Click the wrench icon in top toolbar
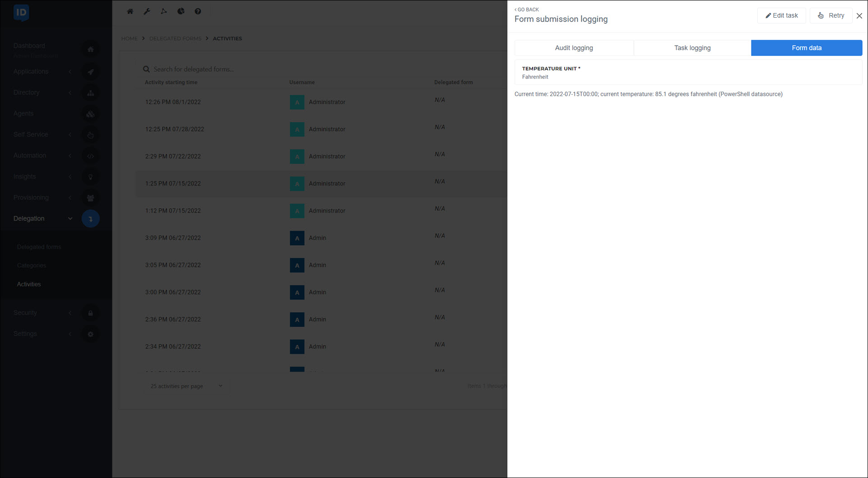The width and height of the screenshot is (868, 478). [x=147, y=11]
